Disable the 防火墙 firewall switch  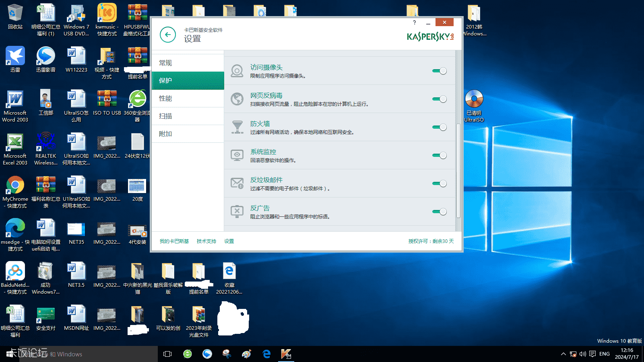(x=439, y=127)
